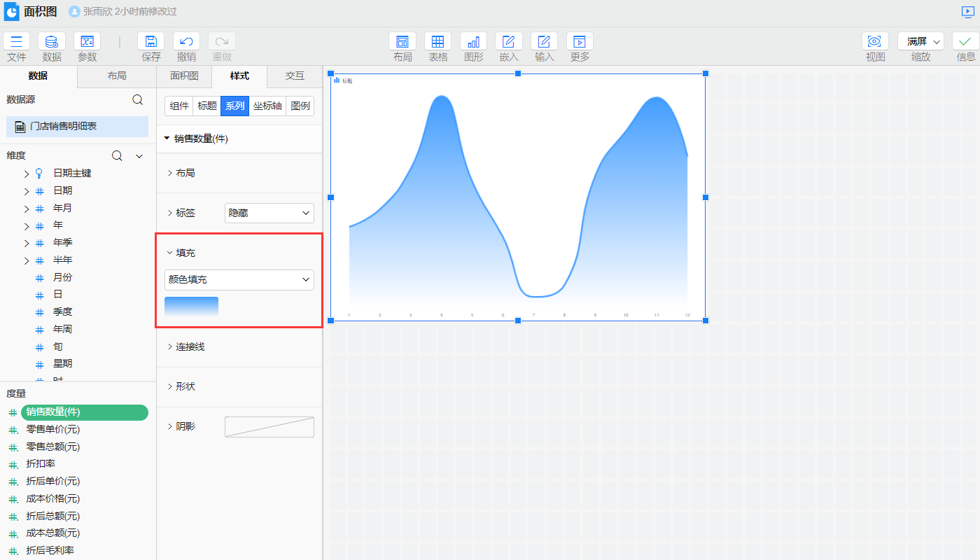
Task: Click the 图形 chart icon
Action: (473, 41)
